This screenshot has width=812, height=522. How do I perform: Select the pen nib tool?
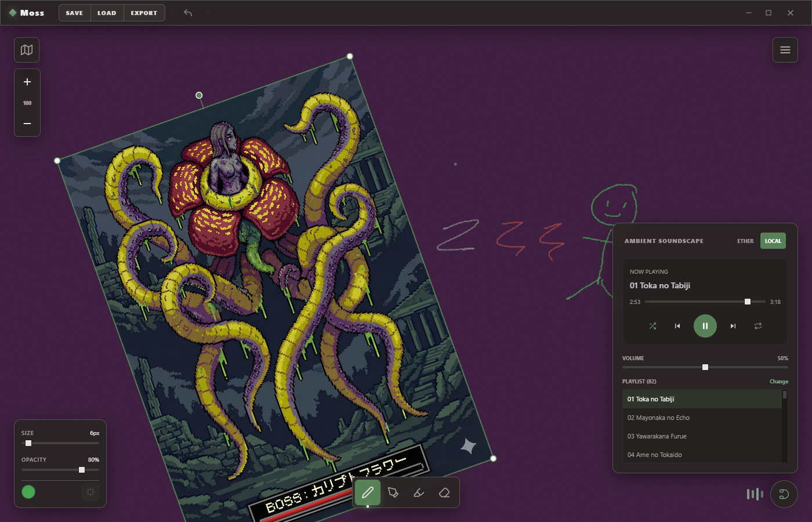(x=393, y=492)
